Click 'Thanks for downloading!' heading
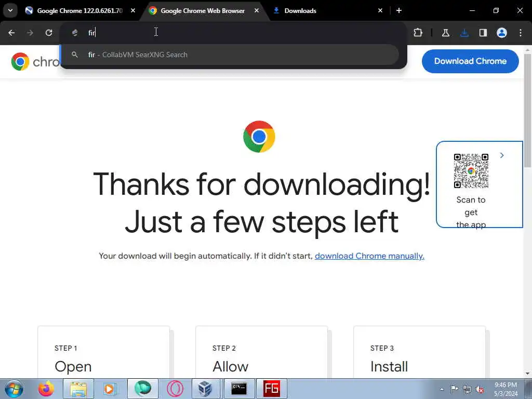The height and width of the screenshot is (399, 532). [x=262, y=184]
